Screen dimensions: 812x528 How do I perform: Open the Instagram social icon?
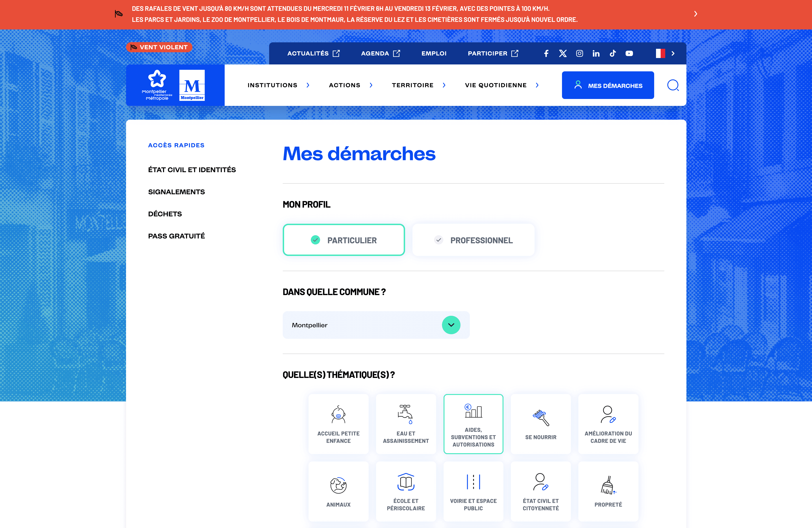[x=579, y=54]
